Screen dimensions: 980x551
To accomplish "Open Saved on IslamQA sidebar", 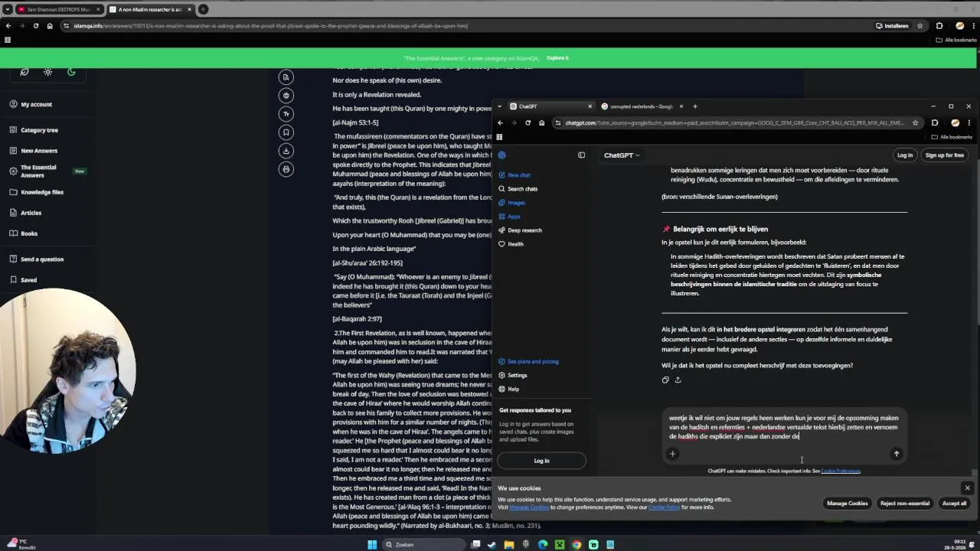I will coord(23,280).
